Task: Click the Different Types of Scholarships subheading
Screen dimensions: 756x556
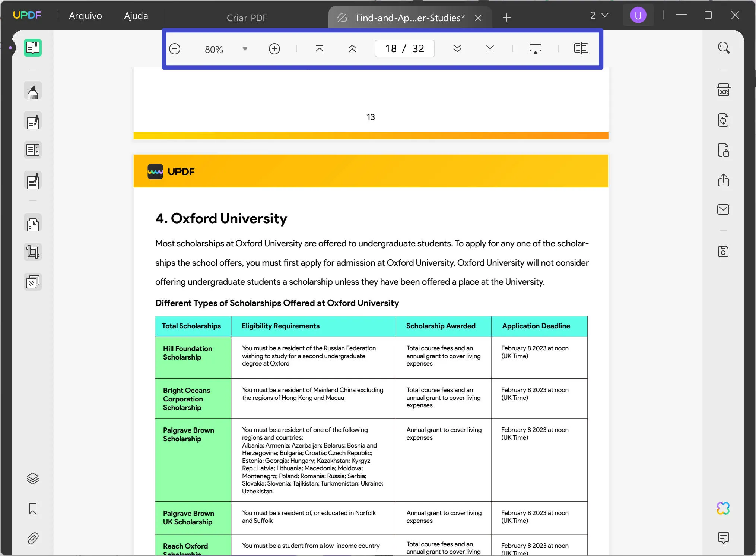Action: click(277, 303)
